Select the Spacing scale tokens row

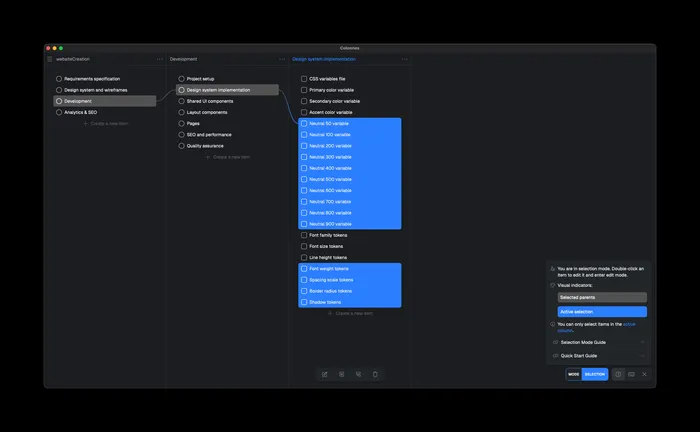350,280
